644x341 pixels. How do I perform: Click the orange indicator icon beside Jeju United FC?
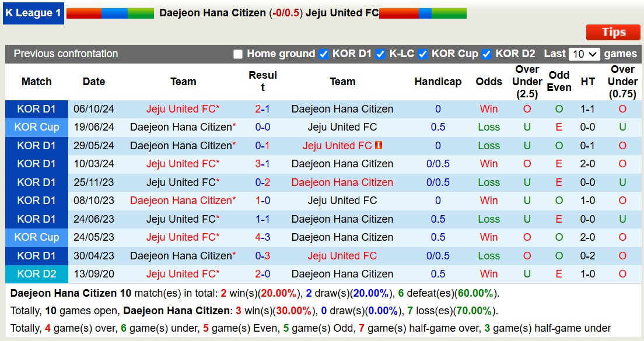379,146
